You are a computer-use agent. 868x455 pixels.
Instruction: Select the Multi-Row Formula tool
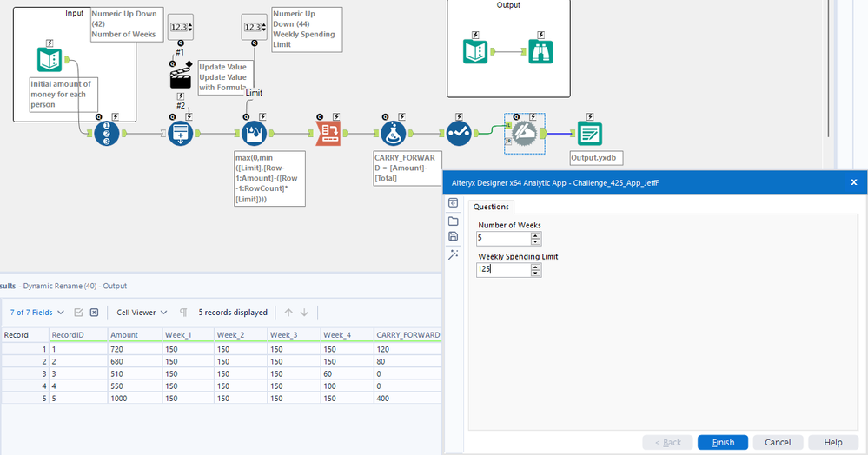[x=254, y=134]
